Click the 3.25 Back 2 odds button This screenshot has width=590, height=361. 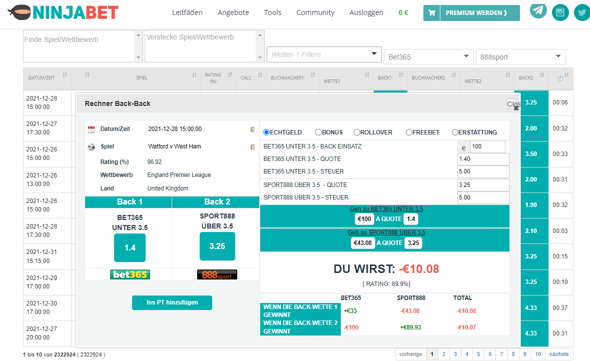pyautogui.click(x=217, y=246)
